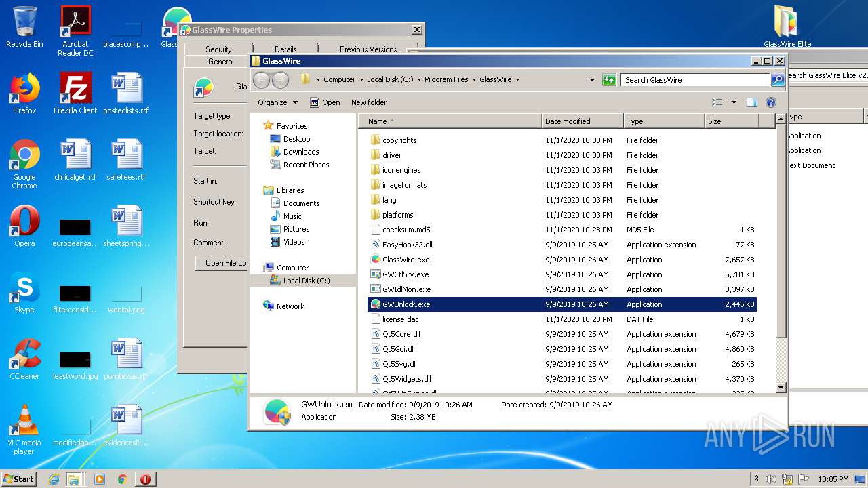
Task: Switch to Security tab in Properties
Action: pos(218,49)
